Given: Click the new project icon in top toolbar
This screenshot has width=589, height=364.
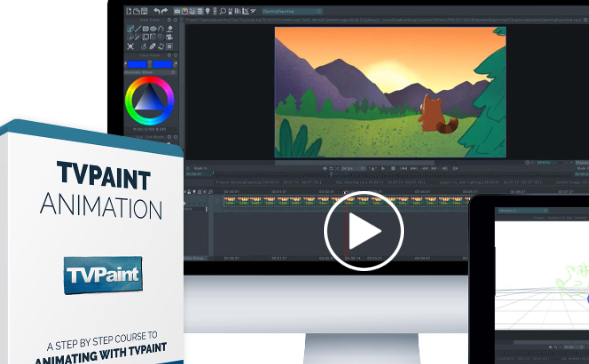Looking at the screenshot, I should point(129,11).
